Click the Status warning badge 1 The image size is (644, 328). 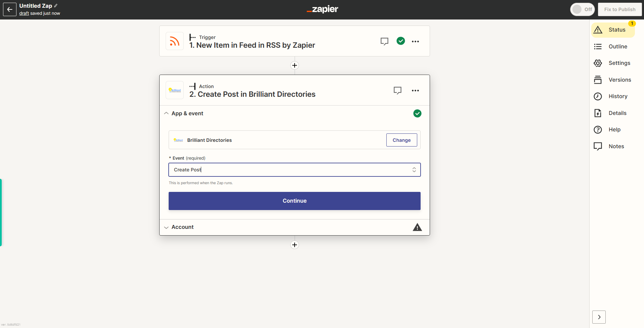pos(632,24)
